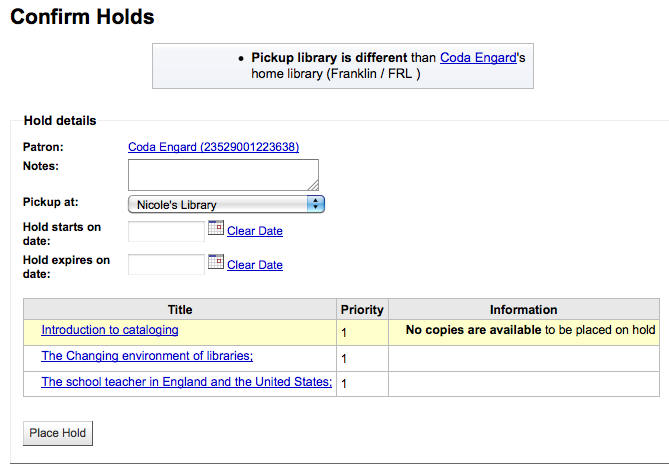
Task: Focus the Notes text area
Action: (x=223, y=175)
